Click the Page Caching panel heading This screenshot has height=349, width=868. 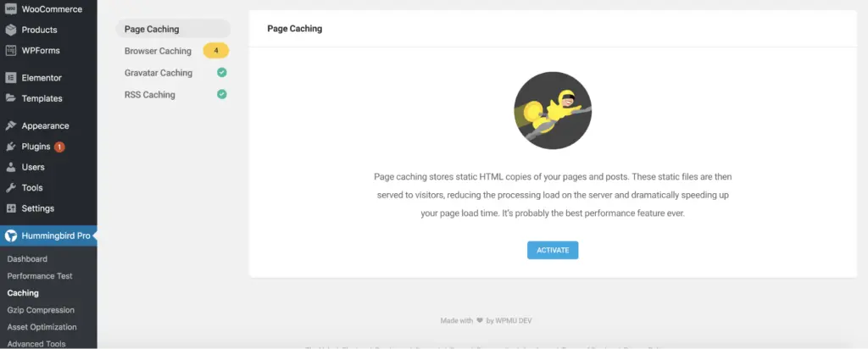click(x=294, y=28)
